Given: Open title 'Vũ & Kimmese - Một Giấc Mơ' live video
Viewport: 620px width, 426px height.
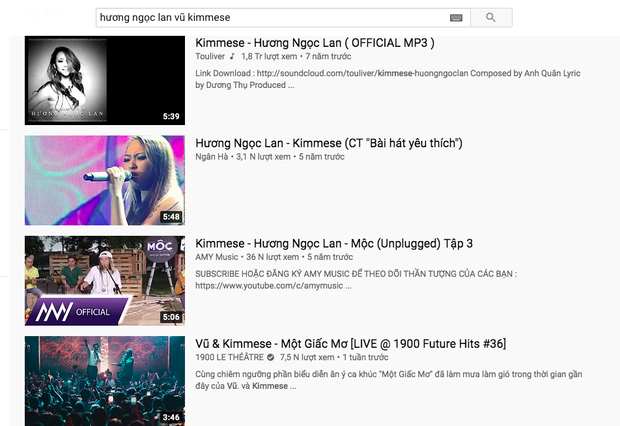Looking at the screenshot, I should (x=350, y=344).
